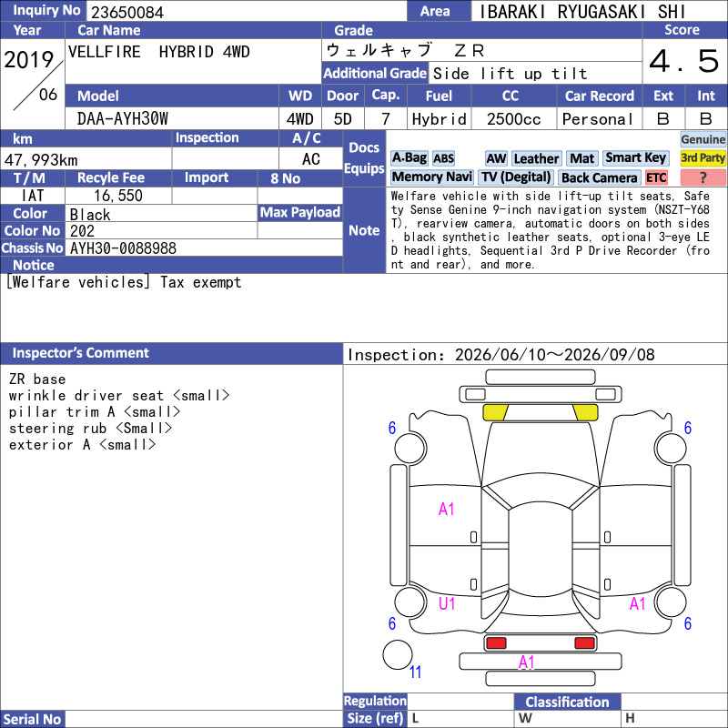This screenshot has width=728, height=728.
Task: Click the right yellow headlight on diagram
Action: [x=585, y=412]
